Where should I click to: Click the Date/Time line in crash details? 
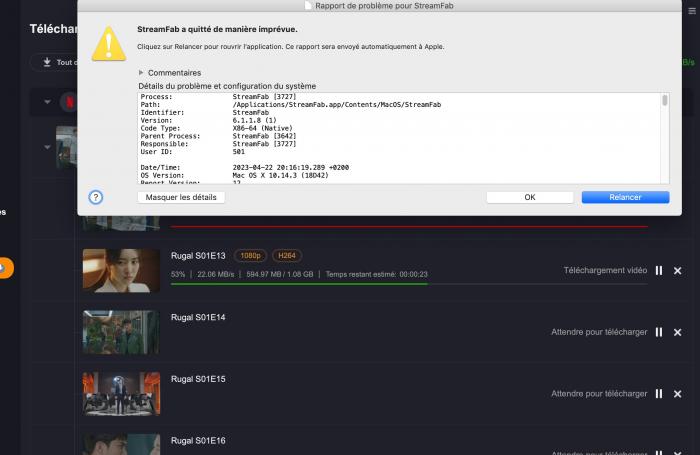point(245,167)
